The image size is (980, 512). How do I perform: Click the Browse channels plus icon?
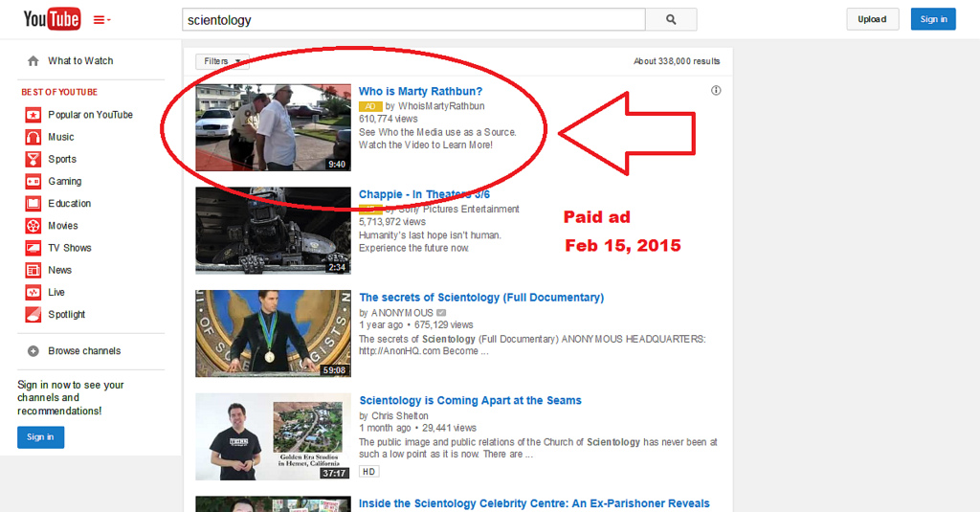click(x=33, y=351)
